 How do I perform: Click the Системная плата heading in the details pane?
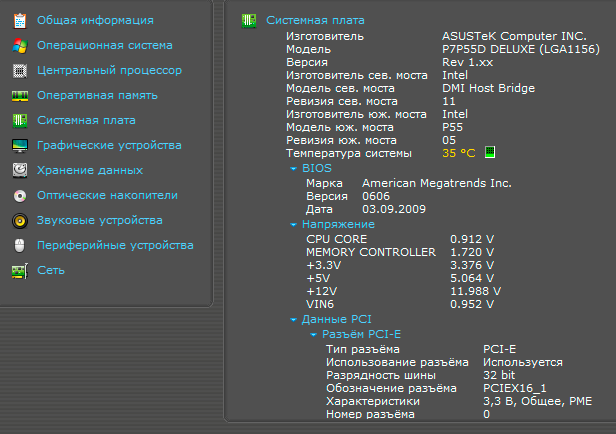(315, 20)
